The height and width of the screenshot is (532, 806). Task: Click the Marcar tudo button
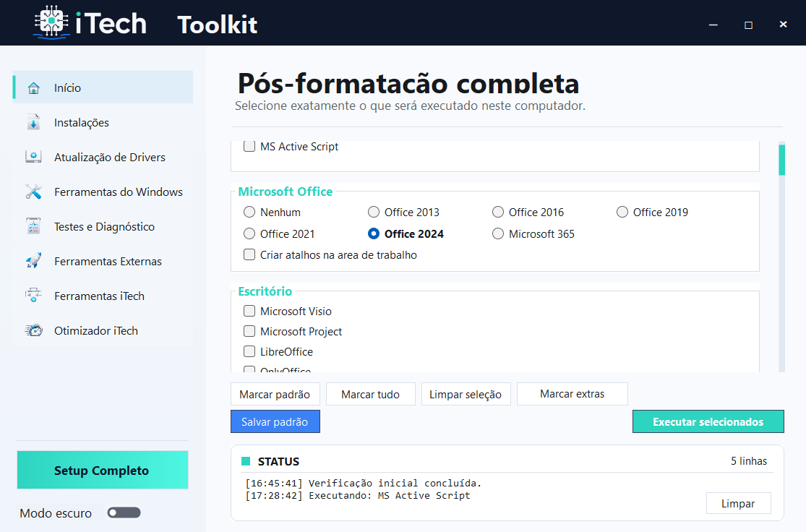[371, 394]
